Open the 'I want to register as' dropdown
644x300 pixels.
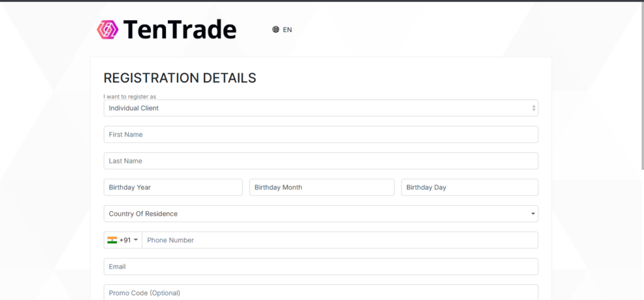pyautogui.click(x=321, y=108)
